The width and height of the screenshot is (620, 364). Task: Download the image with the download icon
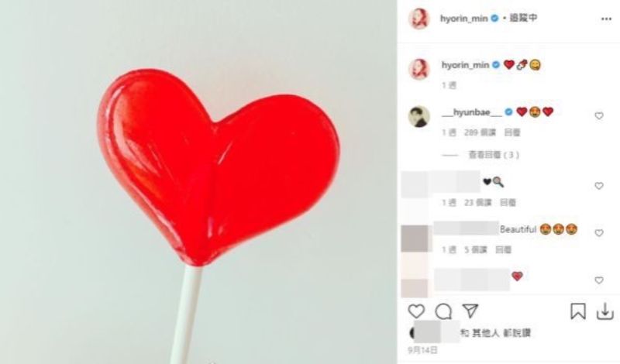pyautogui.click(x=605, y=311)
